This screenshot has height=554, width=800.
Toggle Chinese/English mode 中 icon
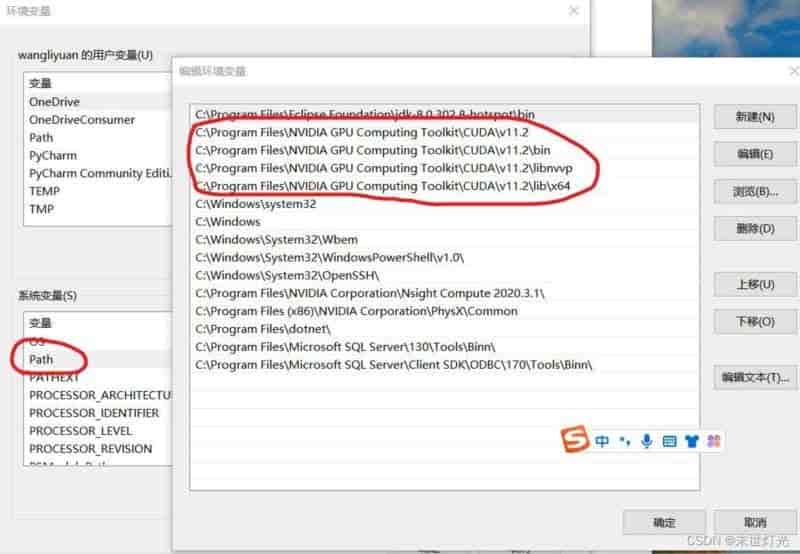point(602,441)
